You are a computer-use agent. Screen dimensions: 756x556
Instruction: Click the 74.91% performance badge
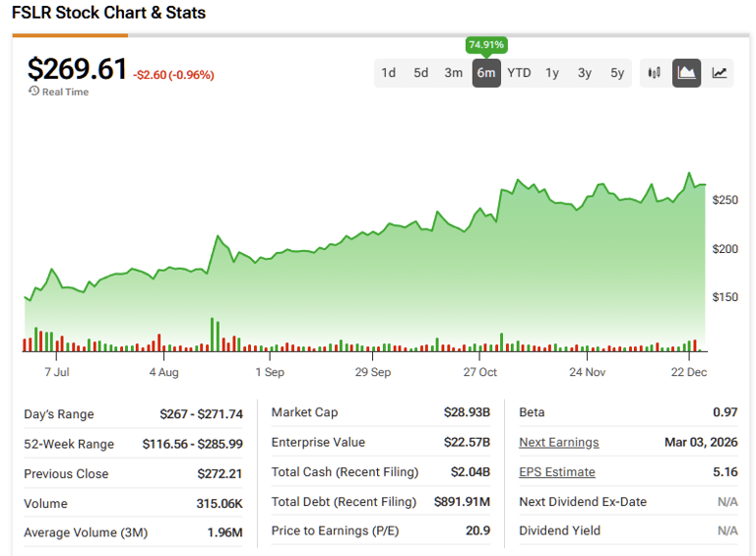tap(486, 45)
